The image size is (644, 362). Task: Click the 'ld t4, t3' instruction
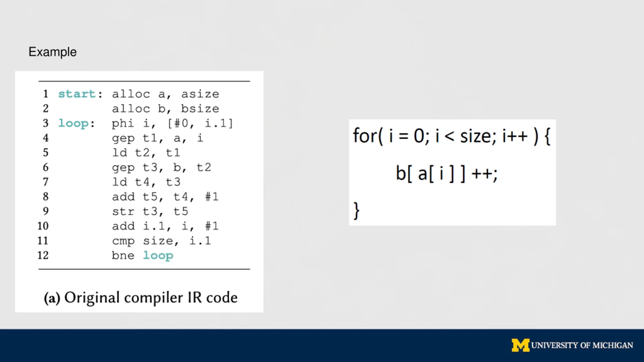[x=146, y=182]
